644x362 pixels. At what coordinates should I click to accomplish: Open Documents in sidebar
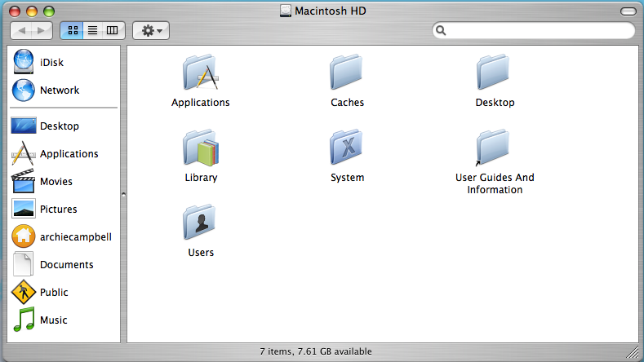tap(52, 264)
